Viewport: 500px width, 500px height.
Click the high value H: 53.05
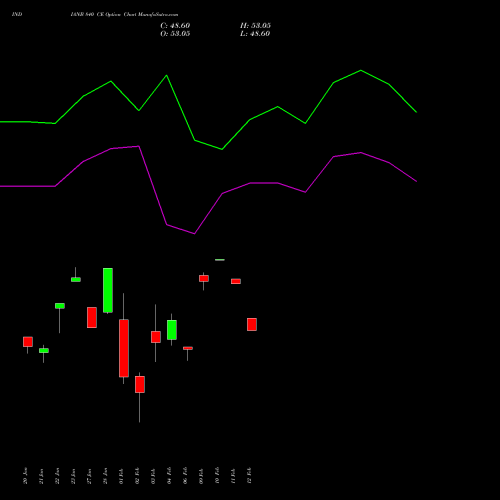[x=255, y=26]
